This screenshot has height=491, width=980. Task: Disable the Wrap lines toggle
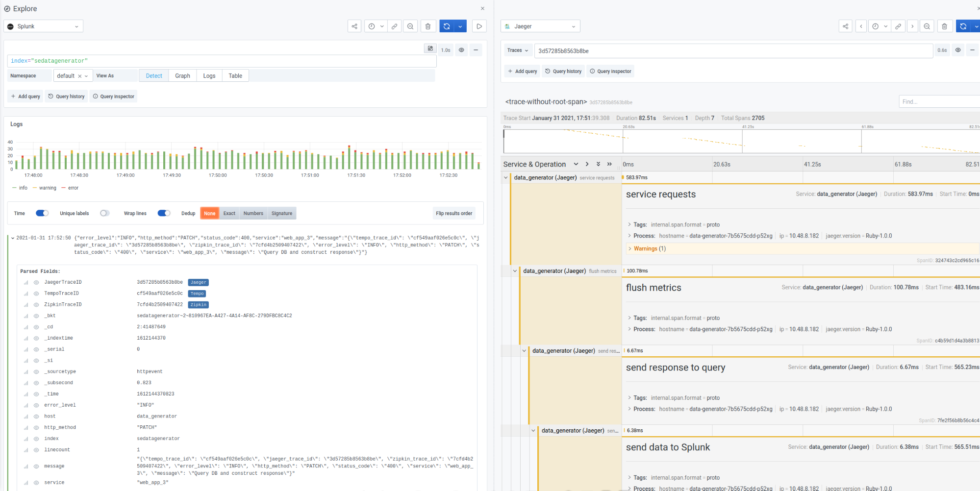164,213
